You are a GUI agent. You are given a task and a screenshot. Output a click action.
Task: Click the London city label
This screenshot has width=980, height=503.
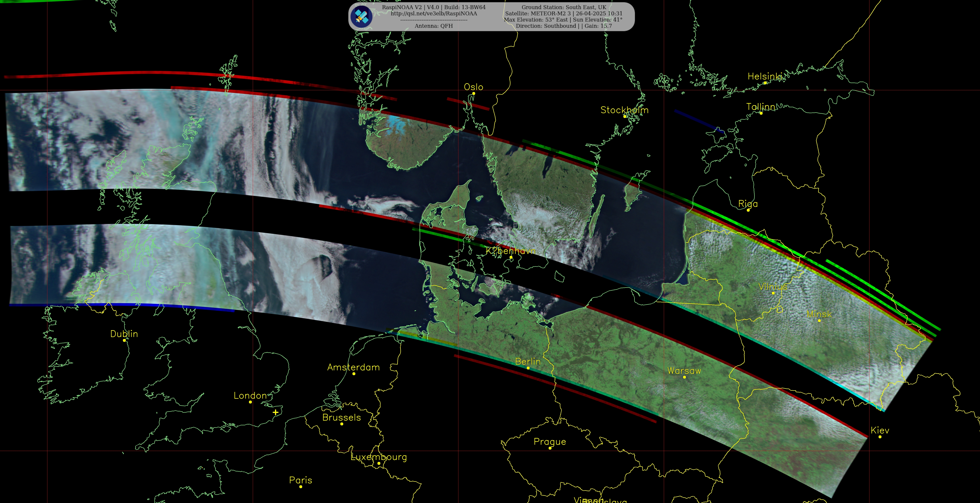pyautogui.click(x=250, y=396)
